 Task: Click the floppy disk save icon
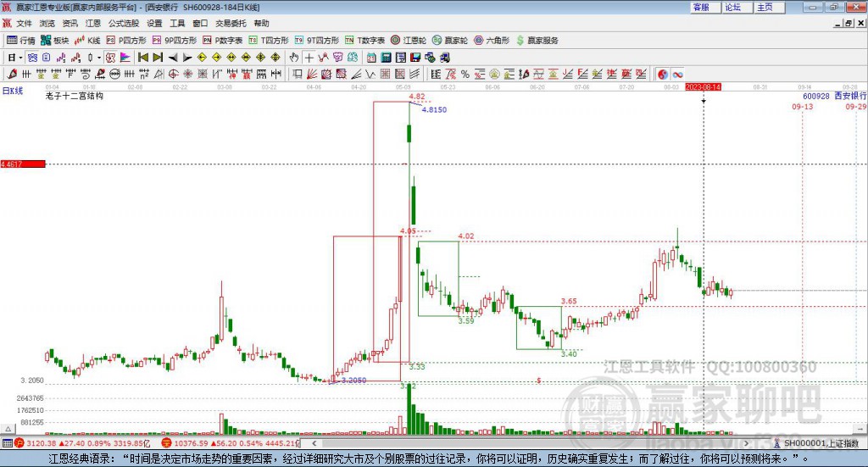[x=415, y=58]
